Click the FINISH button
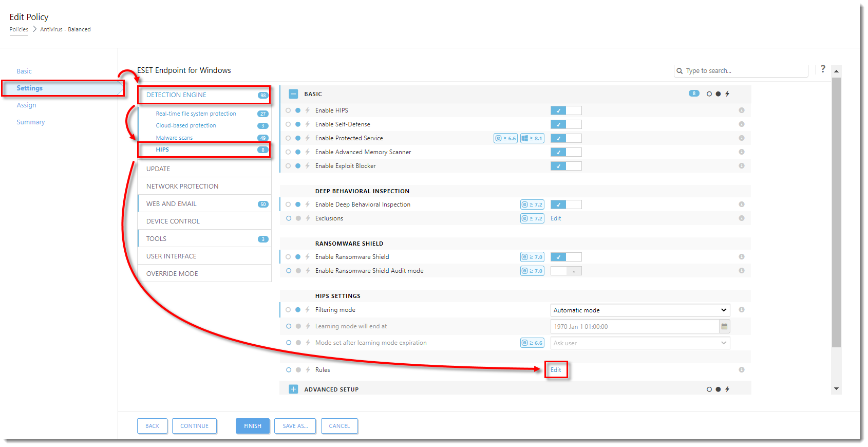This screenshot has width=868, height=447. pyautogui.click(x=252, y=426)
